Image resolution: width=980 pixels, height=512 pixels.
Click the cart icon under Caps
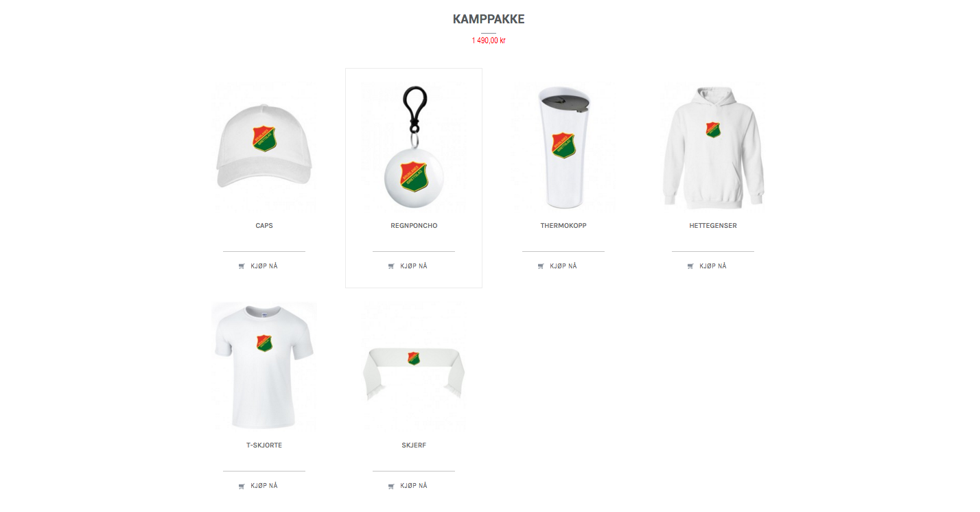click(242, 266)
